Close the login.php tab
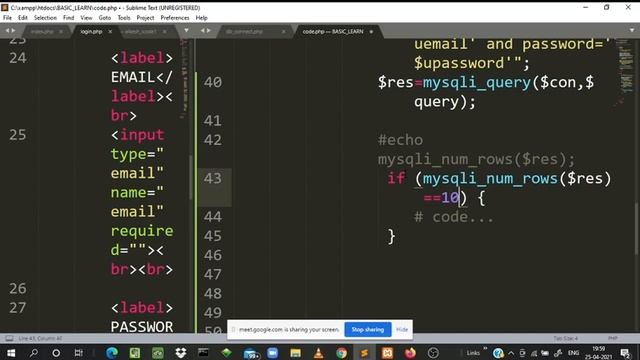The height and width of the screenshot is (360, 640). [110, 31]
